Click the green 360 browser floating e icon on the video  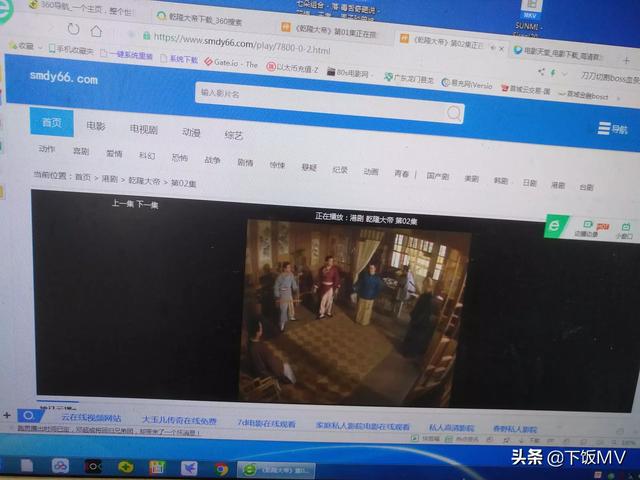coord(555,226)
